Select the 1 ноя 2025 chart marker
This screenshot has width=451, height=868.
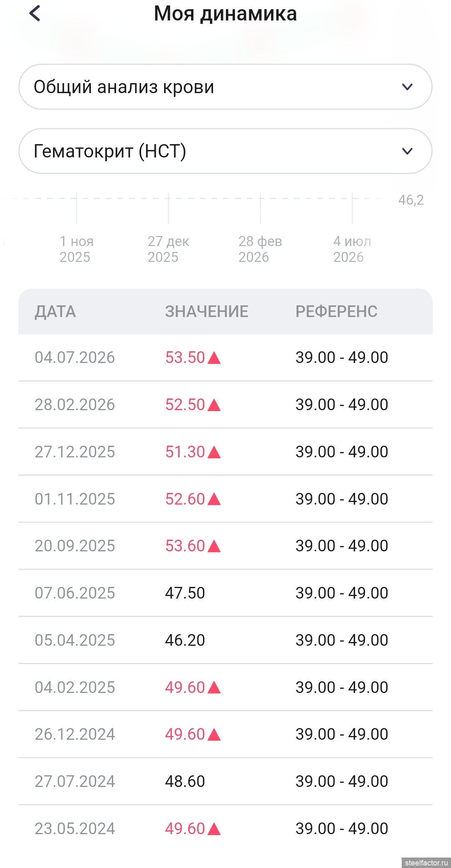(x=76, y=249)
